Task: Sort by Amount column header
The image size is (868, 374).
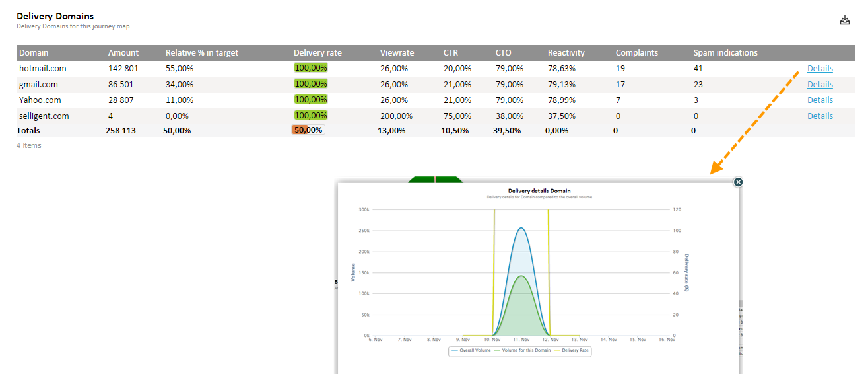Action: click(x=123, y=53)
